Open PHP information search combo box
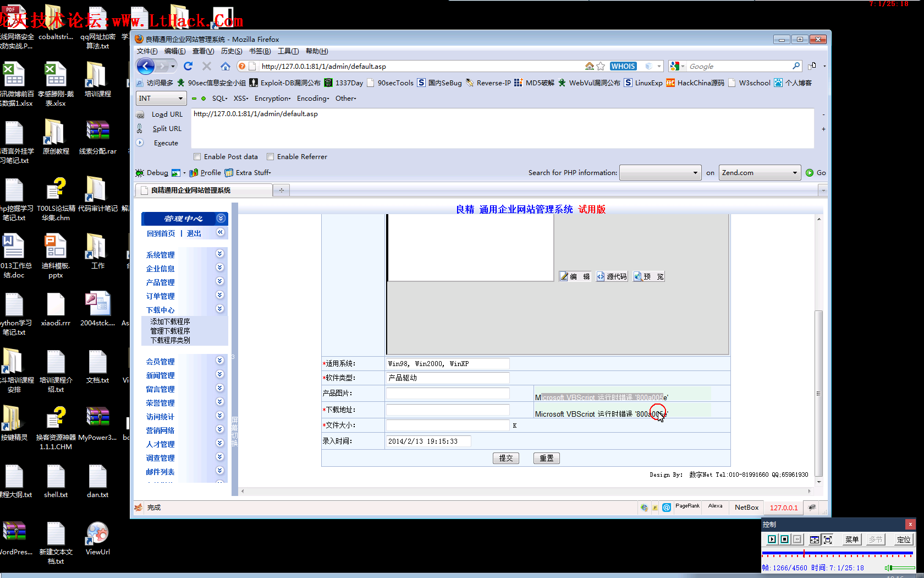Screen dimensions: 924x578 (661, 173)
